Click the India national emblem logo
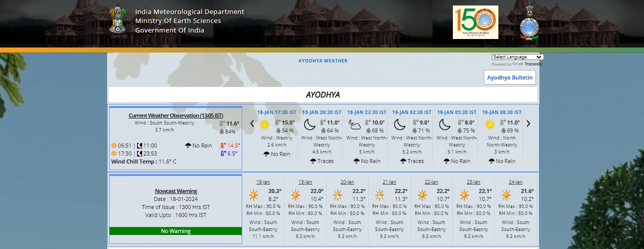 tap(118, 21)
